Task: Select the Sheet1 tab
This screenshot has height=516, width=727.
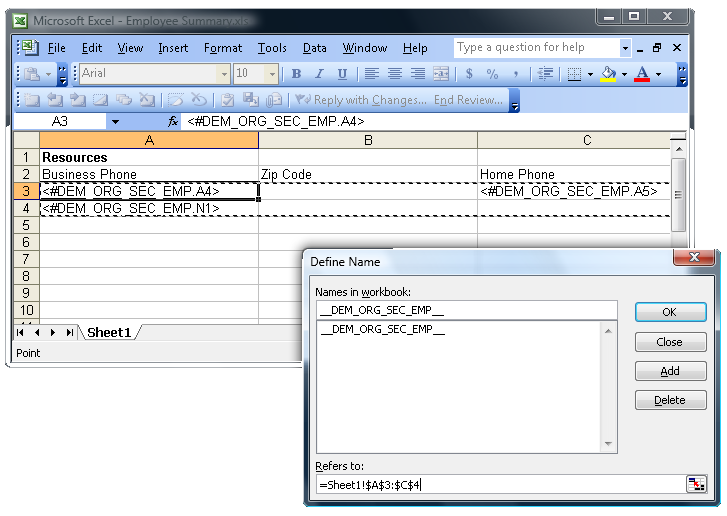Action: pos(108,332)
